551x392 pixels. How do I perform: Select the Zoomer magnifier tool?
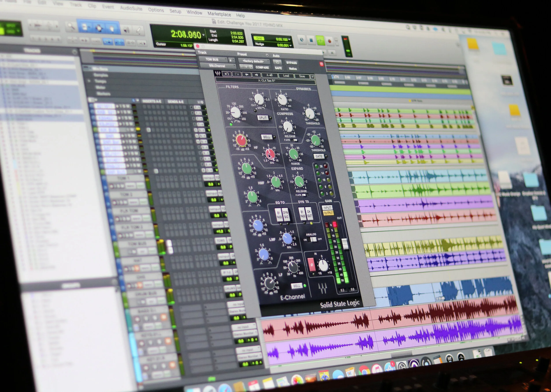(71, 26)
